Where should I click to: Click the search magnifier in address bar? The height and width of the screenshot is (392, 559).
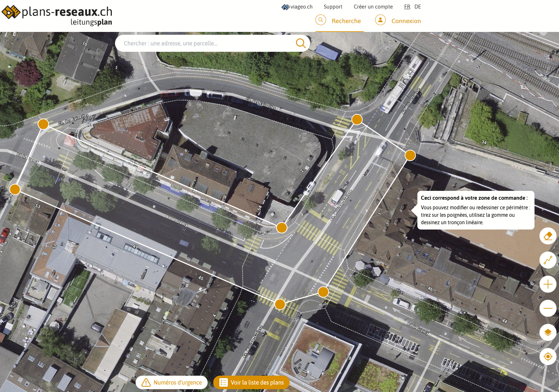[x=300, y=43]
